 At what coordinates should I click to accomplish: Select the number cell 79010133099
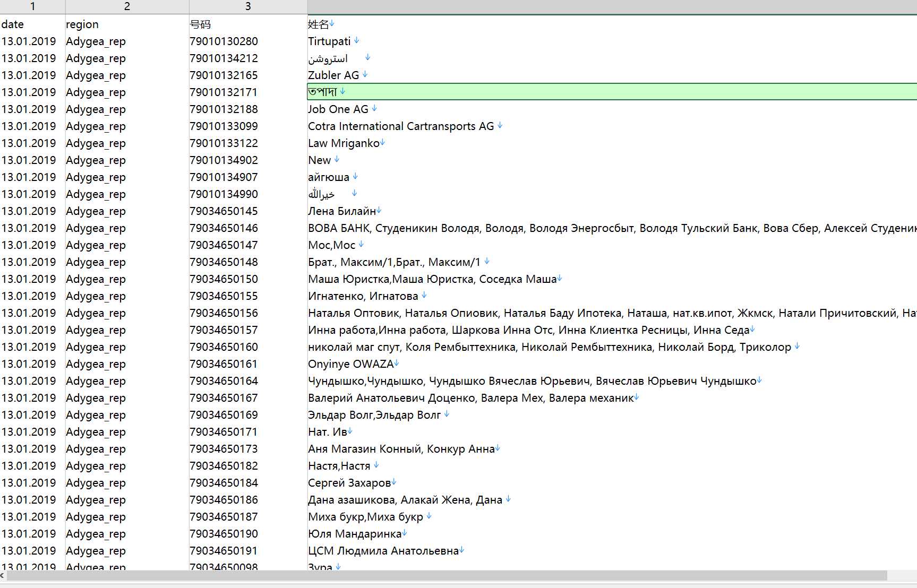tap(248, 126)
